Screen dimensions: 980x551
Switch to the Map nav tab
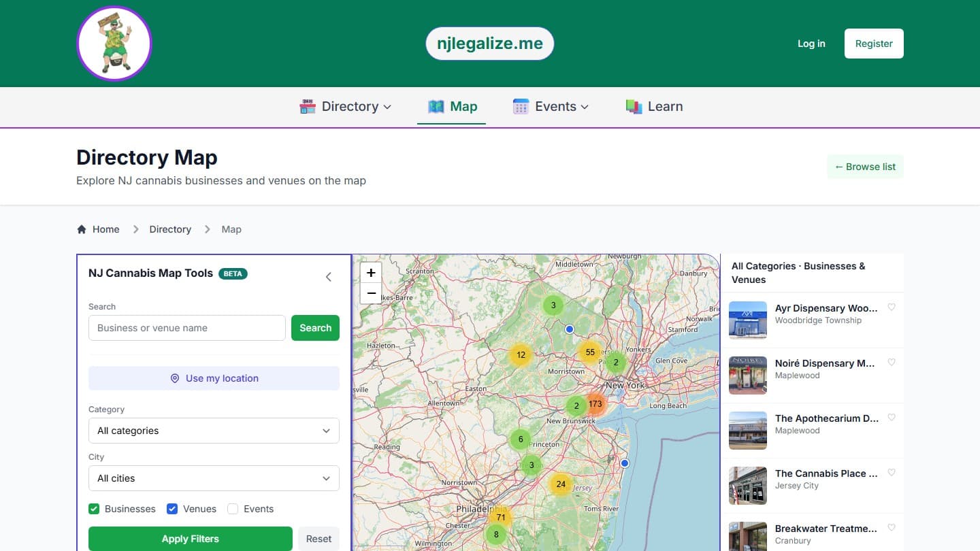[452, 107]
